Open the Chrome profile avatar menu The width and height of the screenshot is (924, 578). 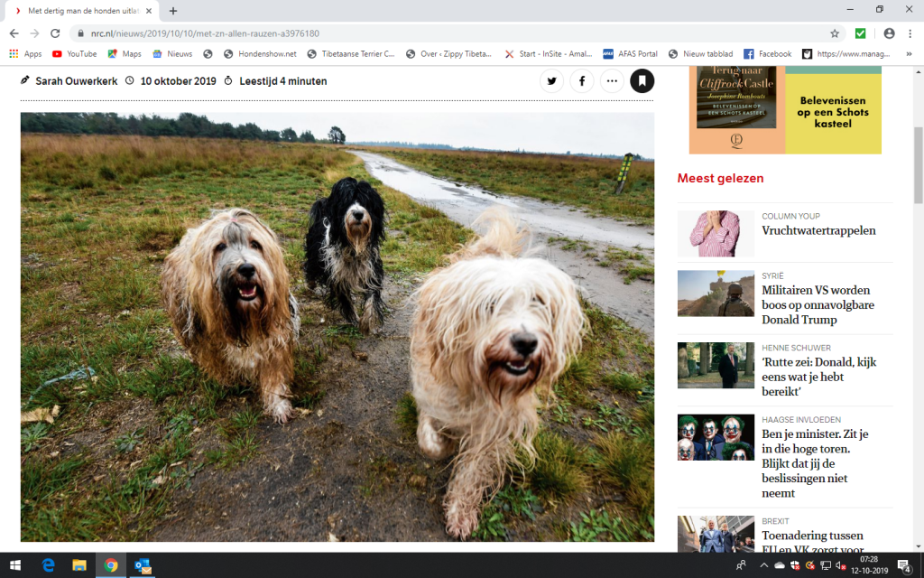[x=889, y=33]
